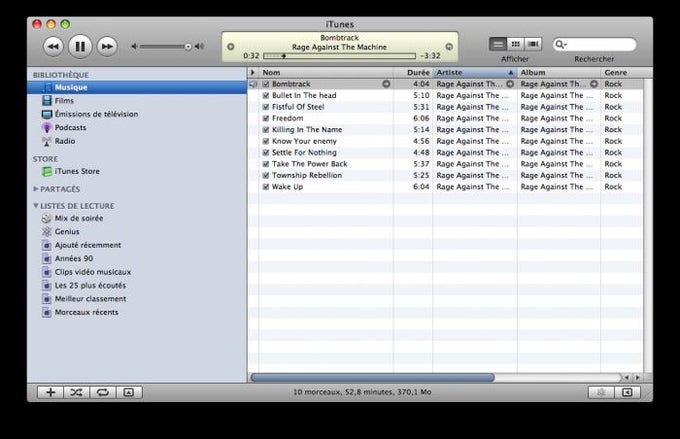
Task: Expand the PARTAGÉS section
Action: [x=36, y=189]
